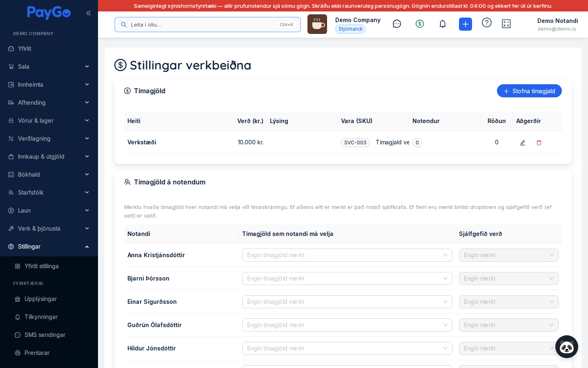
Task: Open Sjálfgefið verð dropdown for Anna Kristjánsdóttir
Action: (509, 255)
